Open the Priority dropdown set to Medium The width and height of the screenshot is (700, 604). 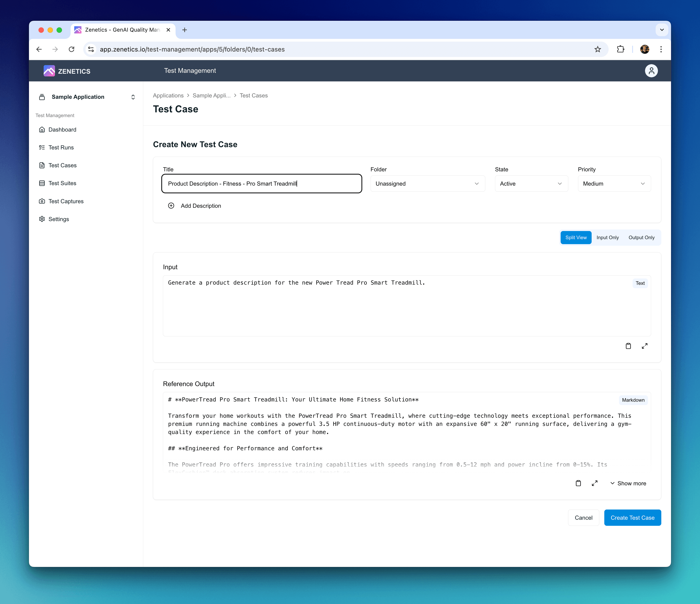[614, 183]
